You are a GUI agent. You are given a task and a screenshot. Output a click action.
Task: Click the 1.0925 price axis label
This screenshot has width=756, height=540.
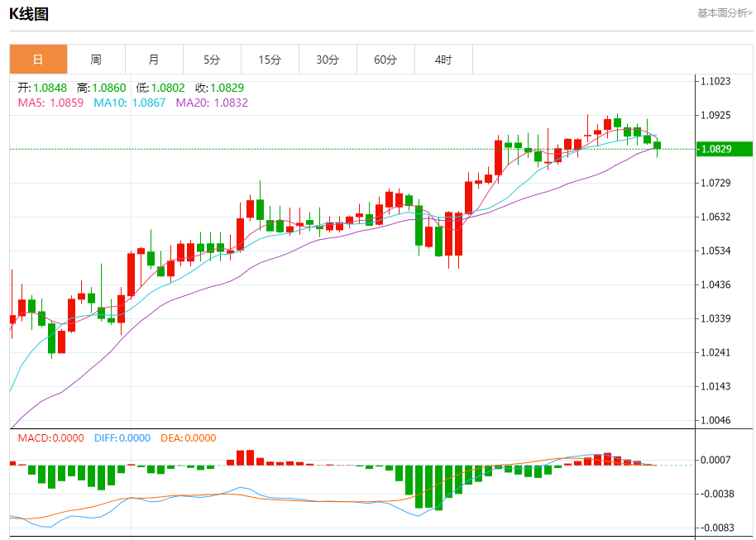pyautogui.click(x=716, y=115)
